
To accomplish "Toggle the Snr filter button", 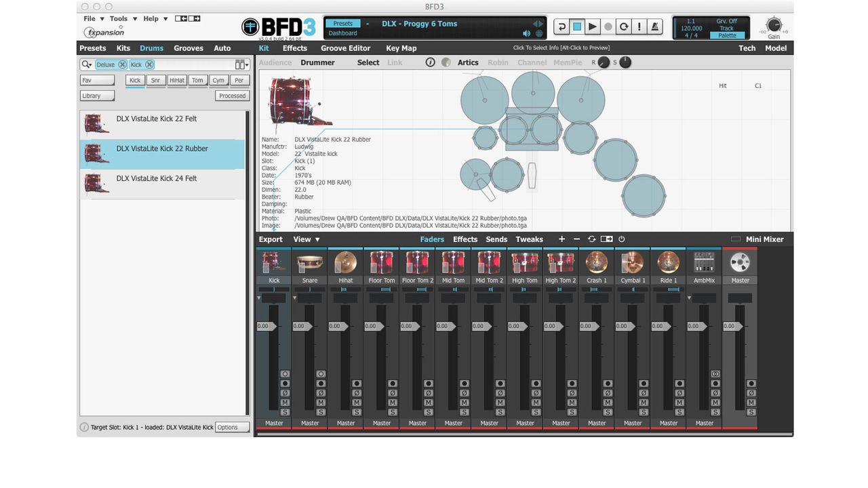I will [155, 80].
